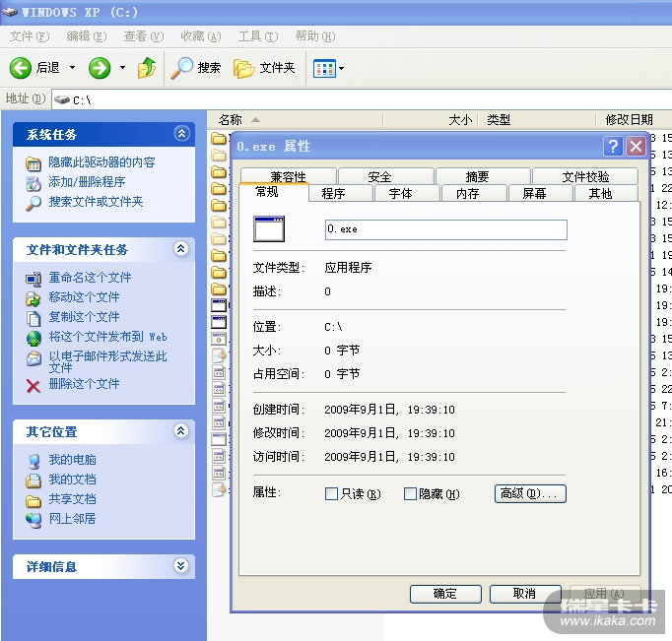Click the My Documents icon
The height and width of the screenshot is (641, 672).
[33, 481]
